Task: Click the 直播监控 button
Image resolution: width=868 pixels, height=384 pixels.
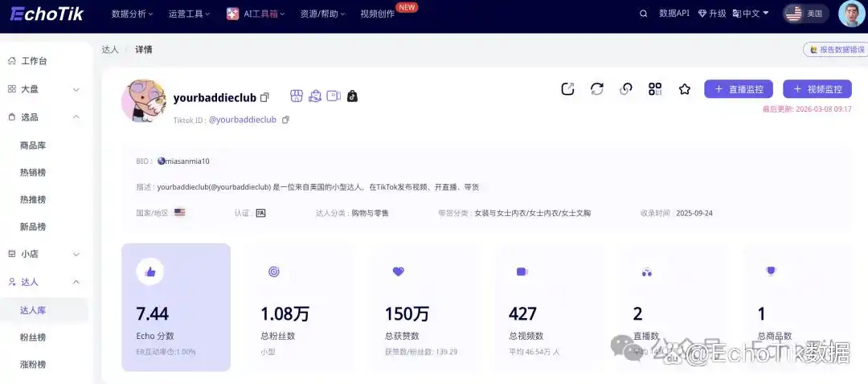Action: [x=739, y=89]
